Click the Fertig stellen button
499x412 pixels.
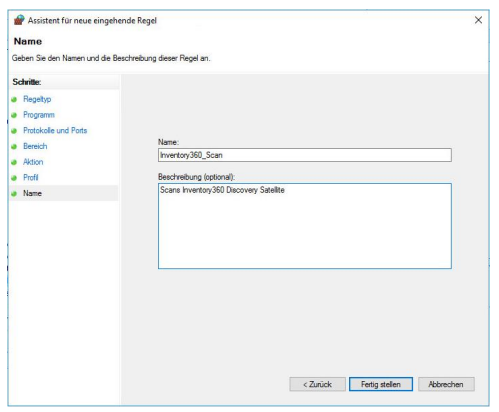[x=380, y=384]
